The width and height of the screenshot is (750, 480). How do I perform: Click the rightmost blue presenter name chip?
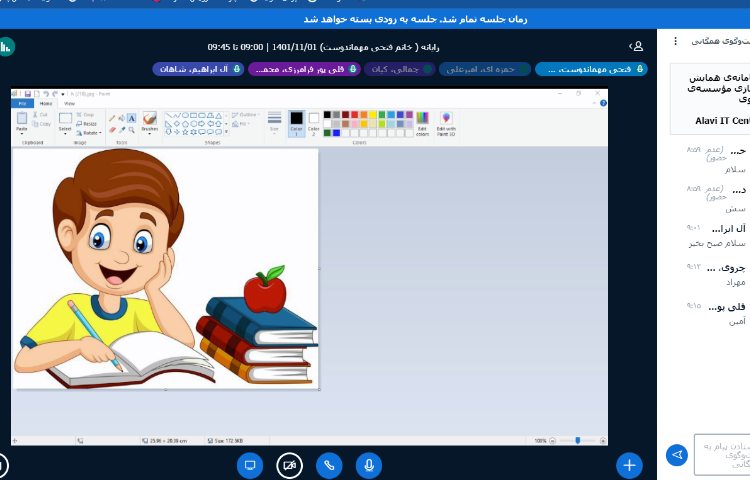click(591, 69)
